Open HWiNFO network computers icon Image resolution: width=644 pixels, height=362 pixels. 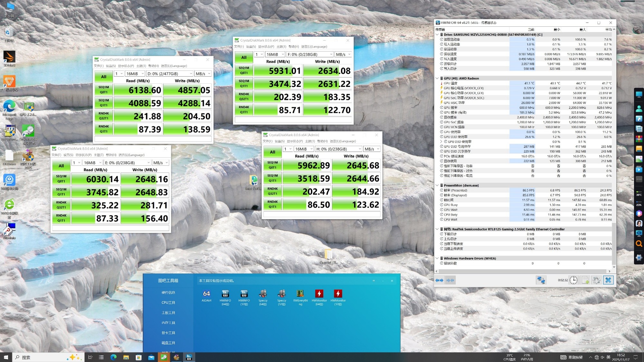pyautogui.click(x=541, y=280)
